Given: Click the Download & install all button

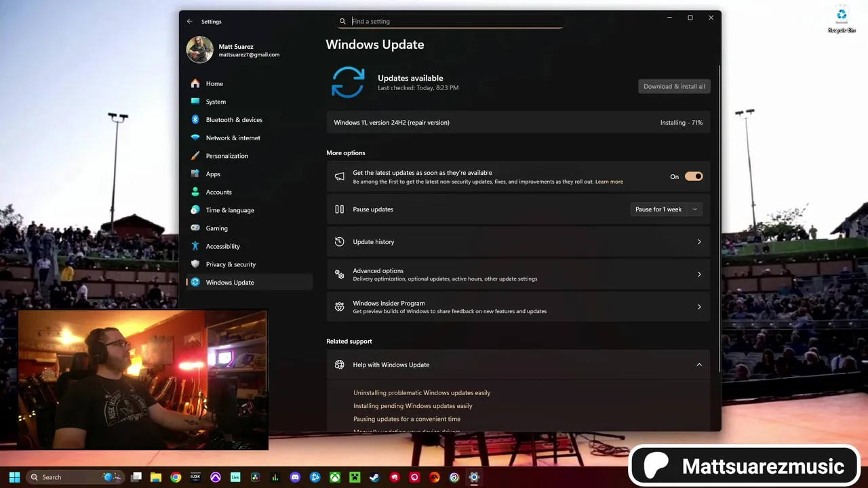Looking at the screenshot, I should click(674, 86).
